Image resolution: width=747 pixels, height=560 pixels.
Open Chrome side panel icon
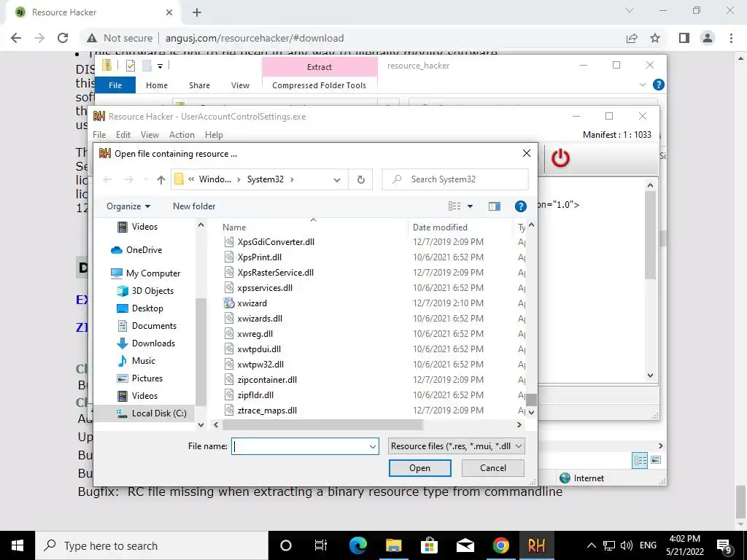684,38
